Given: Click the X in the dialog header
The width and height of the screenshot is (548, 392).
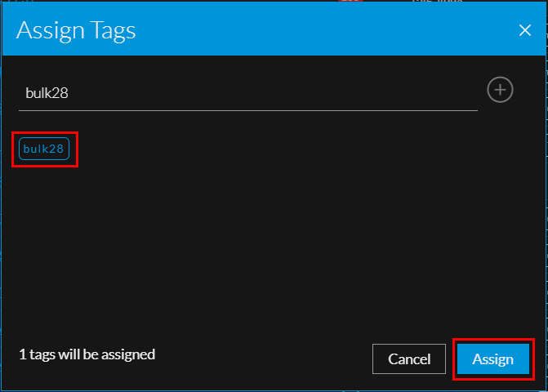Looking at the screenshot, I should [x=525, y=31].
